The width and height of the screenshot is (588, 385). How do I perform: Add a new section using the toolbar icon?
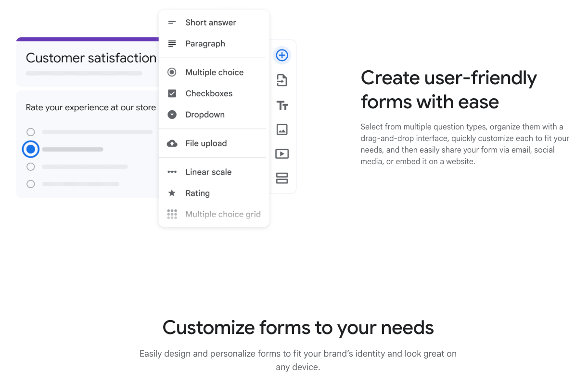coord(282,178)
